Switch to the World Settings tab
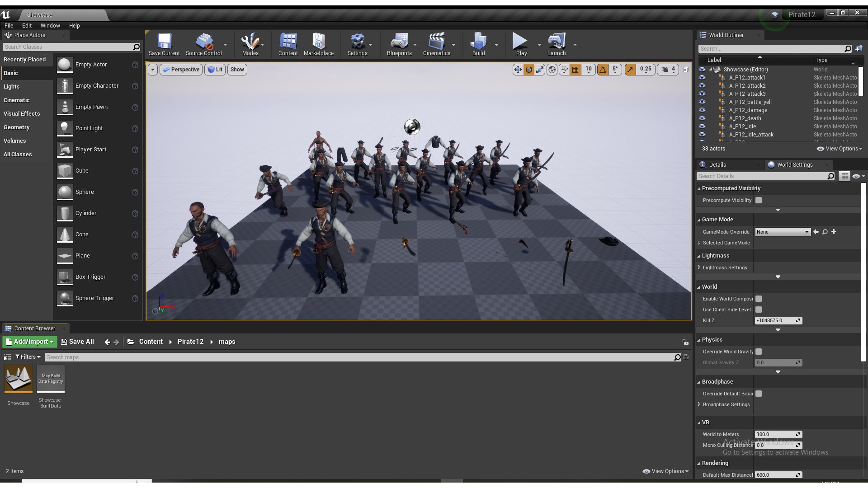868x488 pixels. tap(794, 165)
